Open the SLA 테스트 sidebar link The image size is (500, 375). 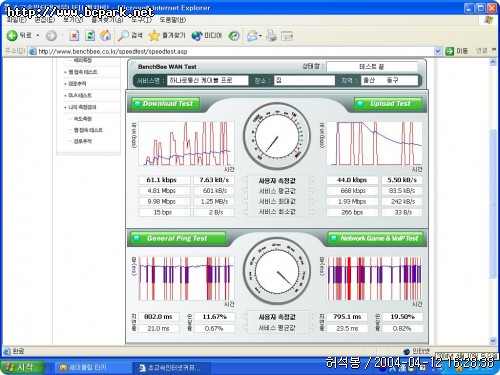[x=80, y=95]
